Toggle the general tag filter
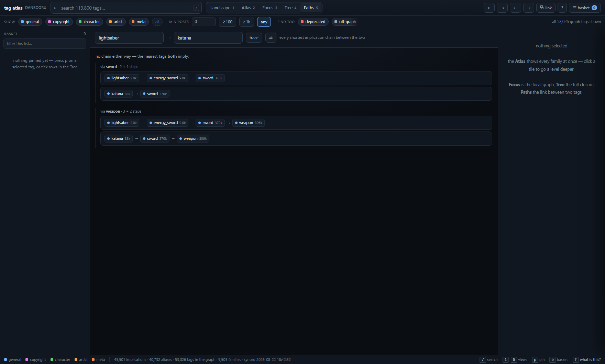The image size is (605, 364). (30, 22)
